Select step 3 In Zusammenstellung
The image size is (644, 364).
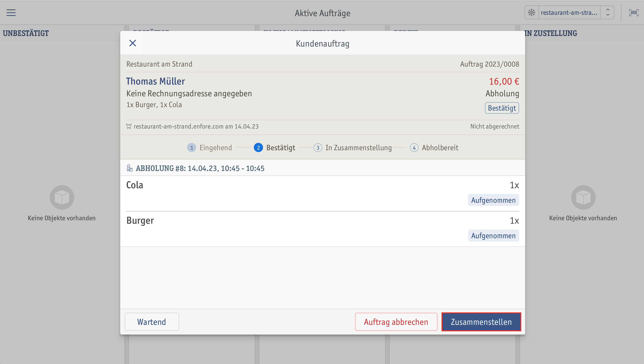pyautogui.click(x=352, y=148)
